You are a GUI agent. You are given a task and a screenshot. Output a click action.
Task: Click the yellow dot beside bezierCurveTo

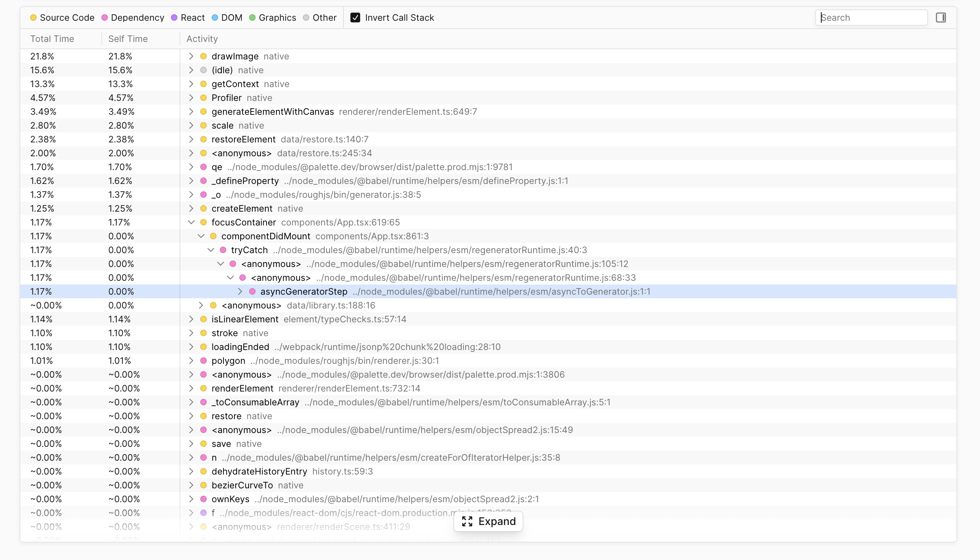(x=203, y=485)
